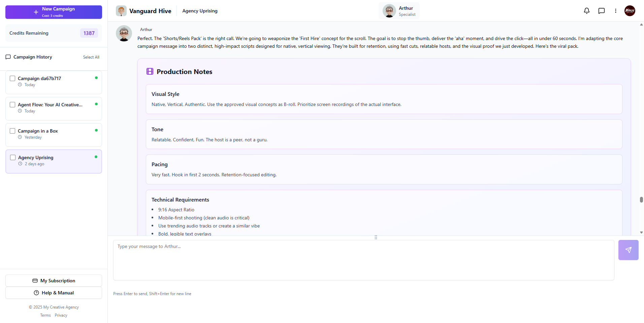Check the Agency Uprising checkbox
Image resolution: width=644 pixels, height=323 pixels.
(13, 157)
